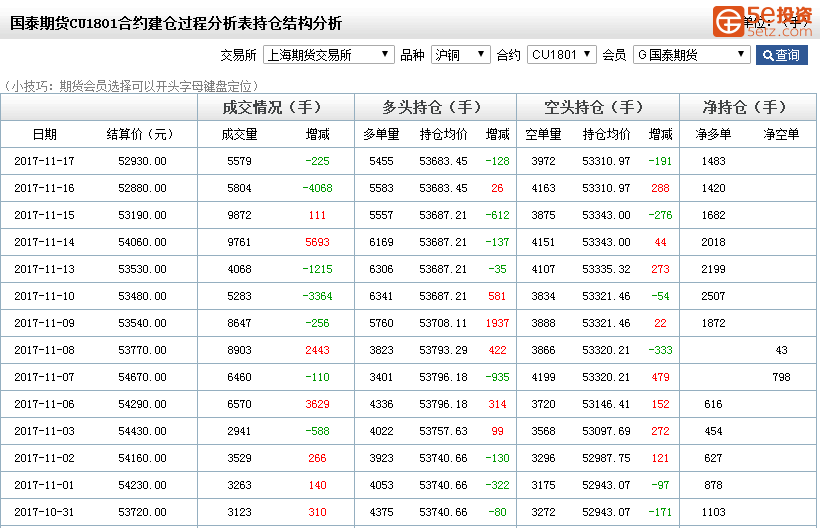This screenshot has height=528, width=820.
Task: Click average price 53793.29
Action: point(443,350)
